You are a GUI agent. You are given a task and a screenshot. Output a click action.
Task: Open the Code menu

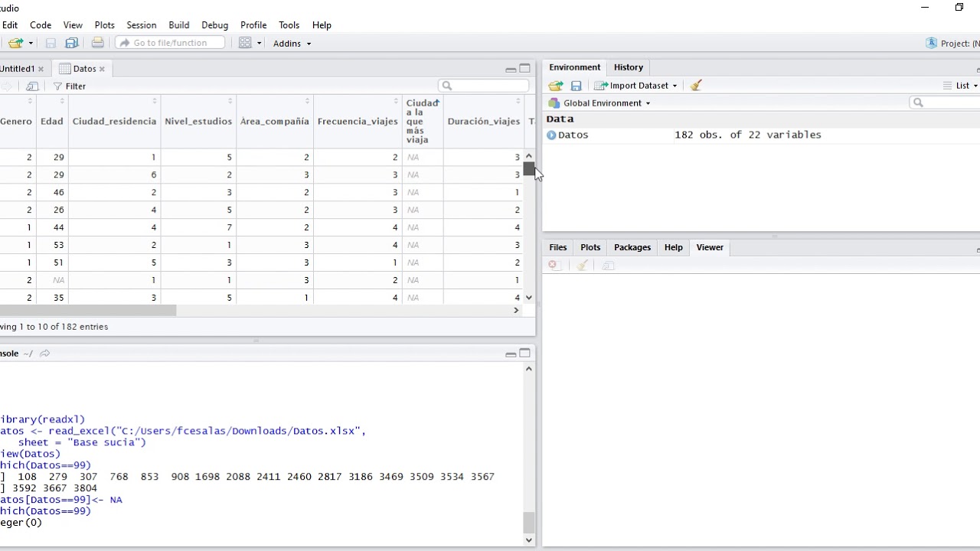(41, 25)
